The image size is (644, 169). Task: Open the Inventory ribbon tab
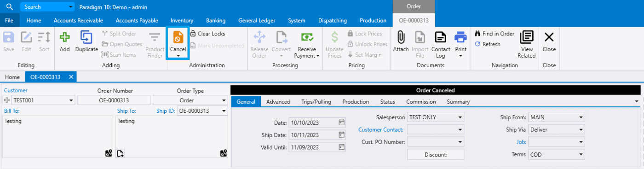(x=182, y=20)
